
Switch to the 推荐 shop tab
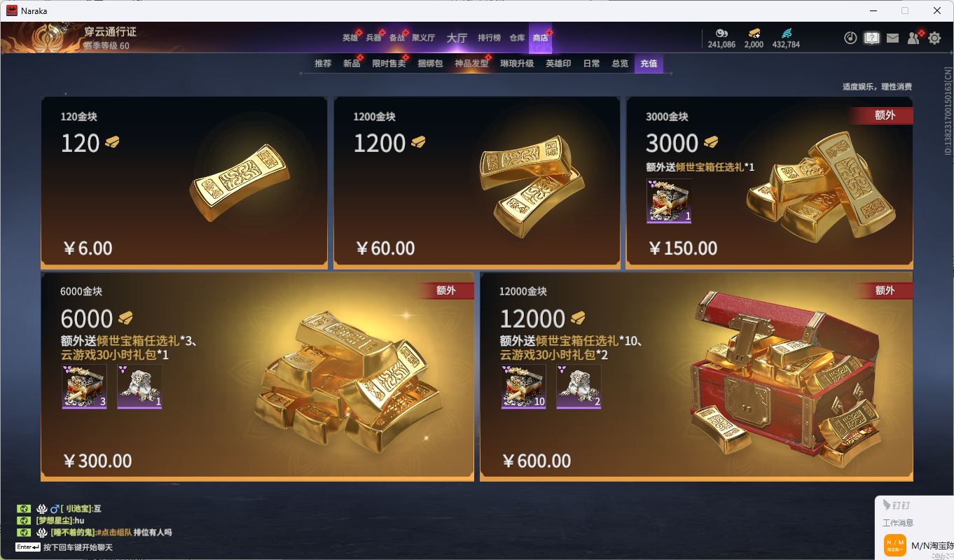(x=323, y=64)
